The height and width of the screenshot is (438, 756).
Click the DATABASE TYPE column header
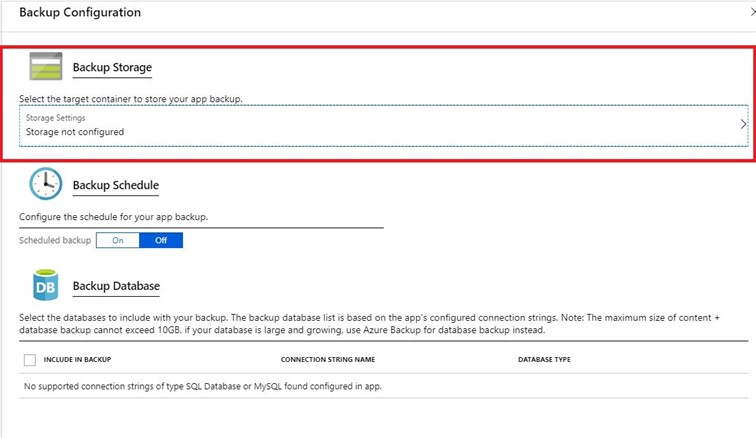click(x=544, y=359)
